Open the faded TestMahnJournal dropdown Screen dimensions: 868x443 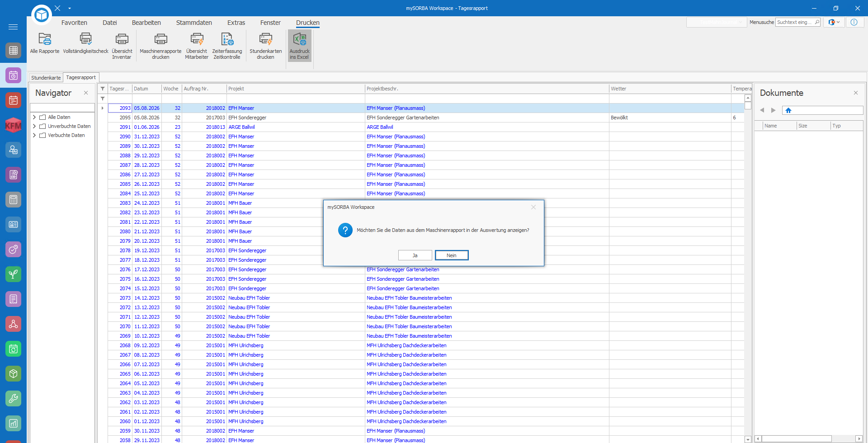(x=717, y=22)
